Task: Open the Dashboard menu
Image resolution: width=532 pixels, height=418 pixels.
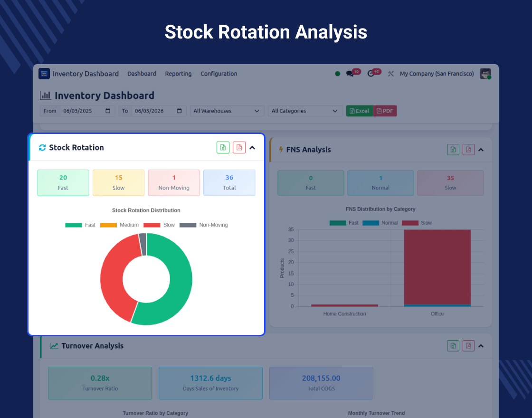Action: point(142,74)
